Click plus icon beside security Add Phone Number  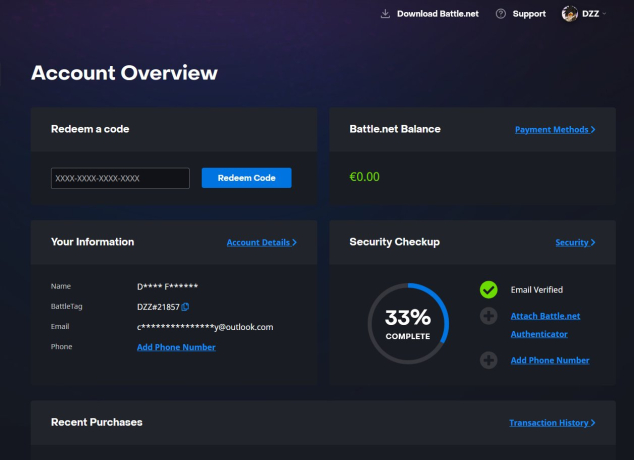coord(488,360)
